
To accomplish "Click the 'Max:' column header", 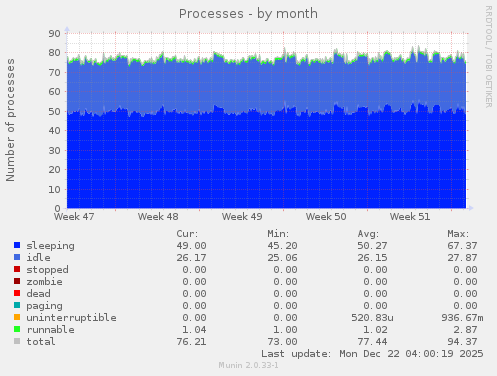I will point(458,234).
